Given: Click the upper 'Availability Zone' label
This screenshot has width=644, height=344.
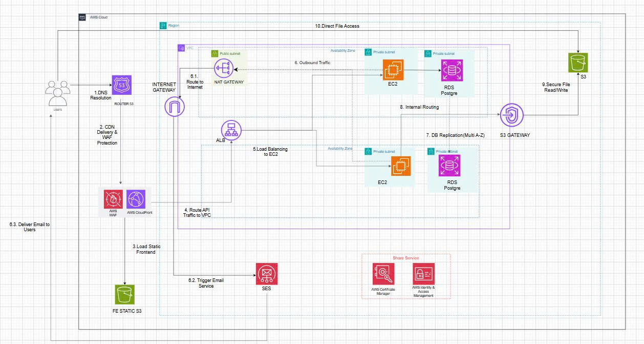Looking at the screenshot, I should (342, 50).
